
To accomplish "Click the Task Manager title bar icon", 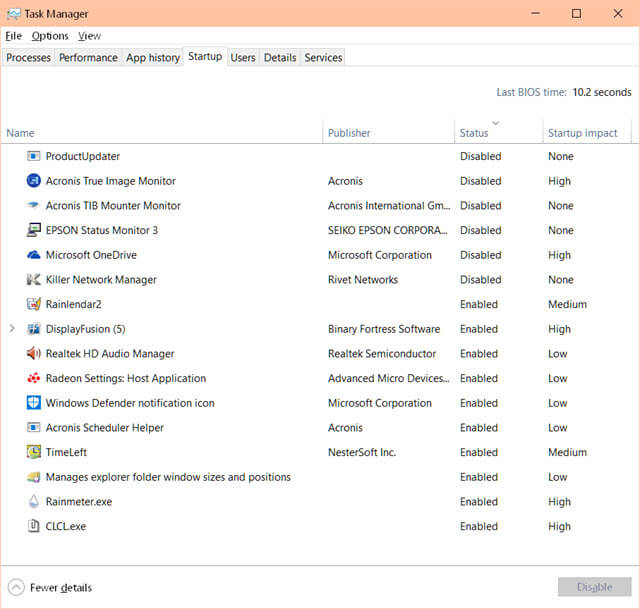I will point(13,14).
